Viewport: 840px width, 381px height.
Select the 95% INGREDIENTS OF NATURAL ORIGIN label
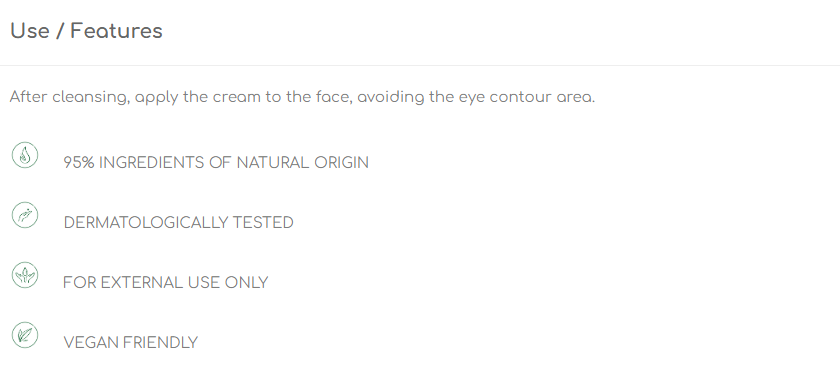216,162
